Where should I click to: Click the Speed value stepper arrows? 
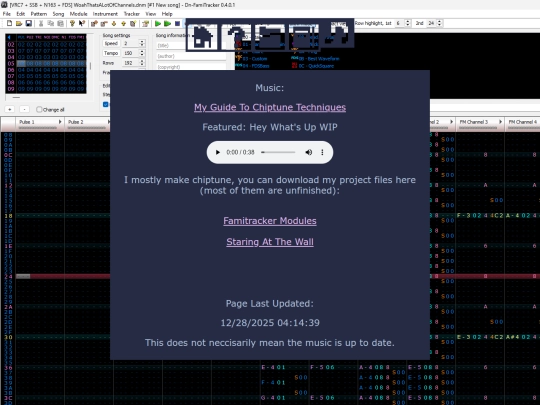coord(142,43)
